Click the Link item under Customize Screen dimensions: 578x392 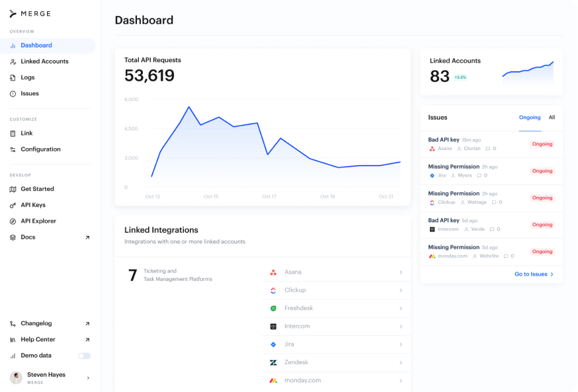point(26,134)
